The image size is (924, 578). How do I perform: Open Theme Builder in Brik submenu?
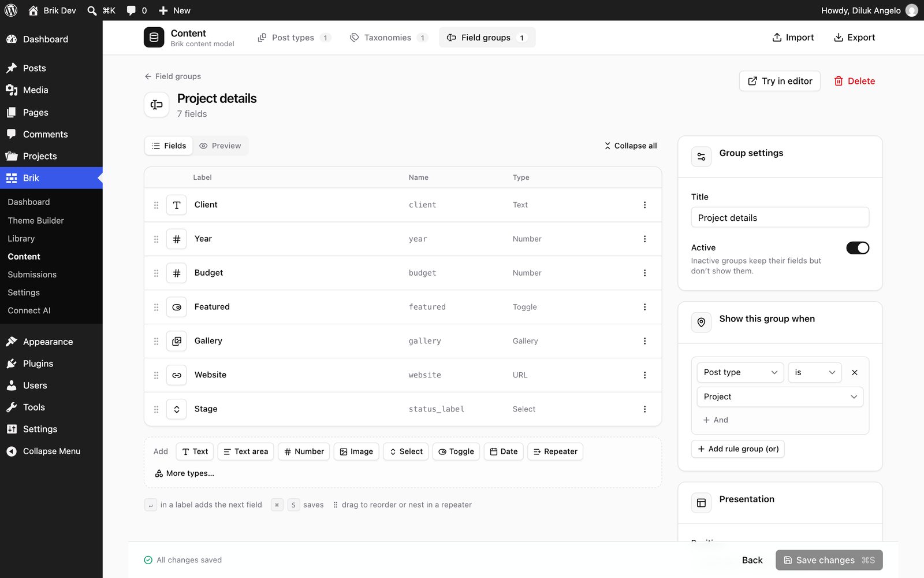(x=36, y=221)
